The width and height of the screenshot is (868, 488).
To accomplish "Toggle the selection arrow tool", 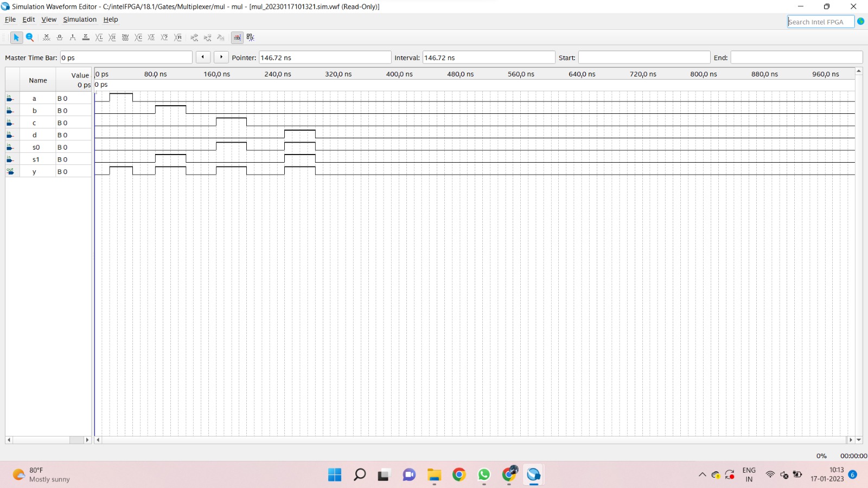I will pos(16,37).
